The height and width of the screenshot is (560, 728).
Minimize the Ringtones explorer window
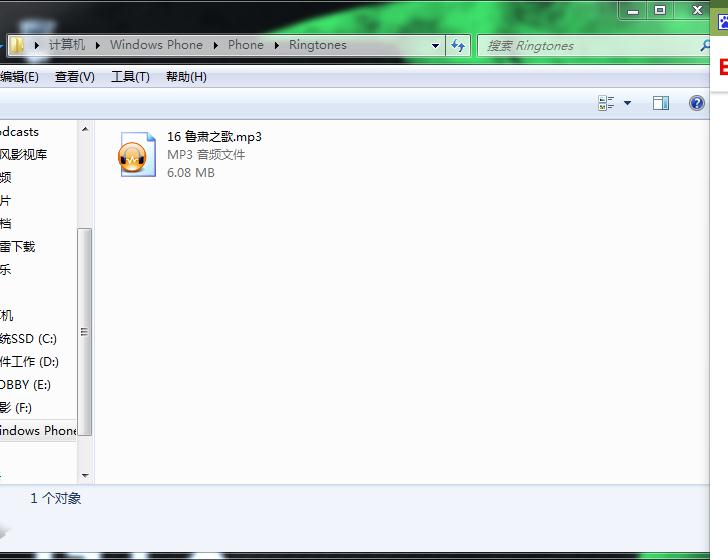pyautogui.click(x=633, y=11)
